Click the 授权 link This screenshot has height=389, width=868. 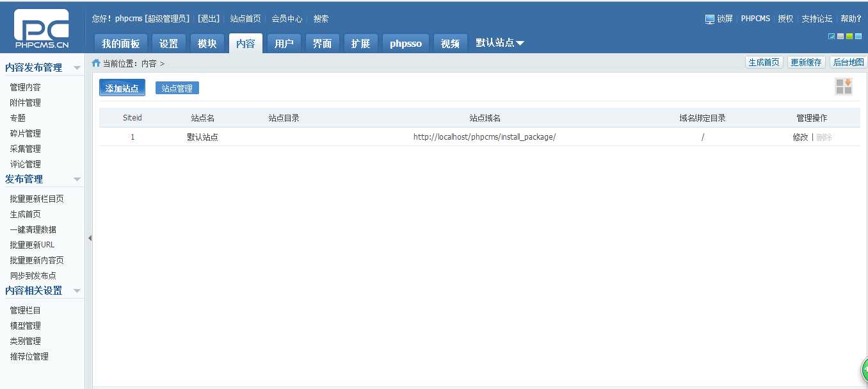pyautogui.click(x=785, y=19)
